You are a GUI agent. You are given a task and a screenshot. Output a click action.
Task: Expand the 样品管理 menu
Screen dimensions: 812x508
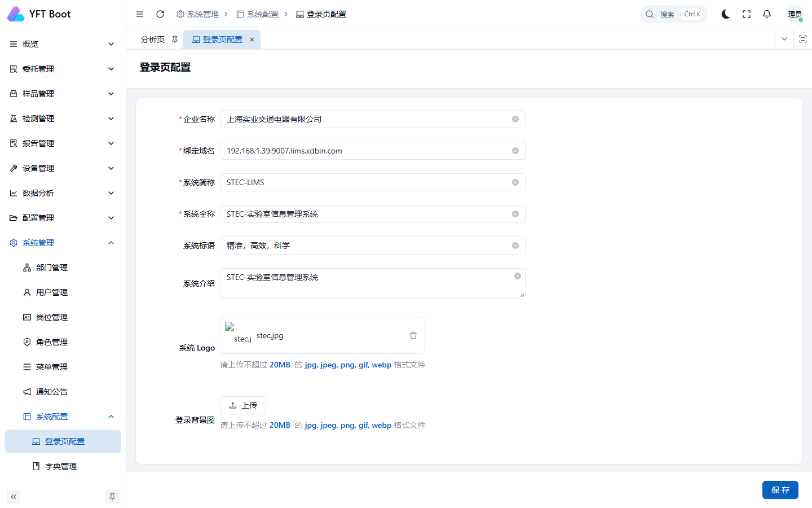(x=63, y=94)
